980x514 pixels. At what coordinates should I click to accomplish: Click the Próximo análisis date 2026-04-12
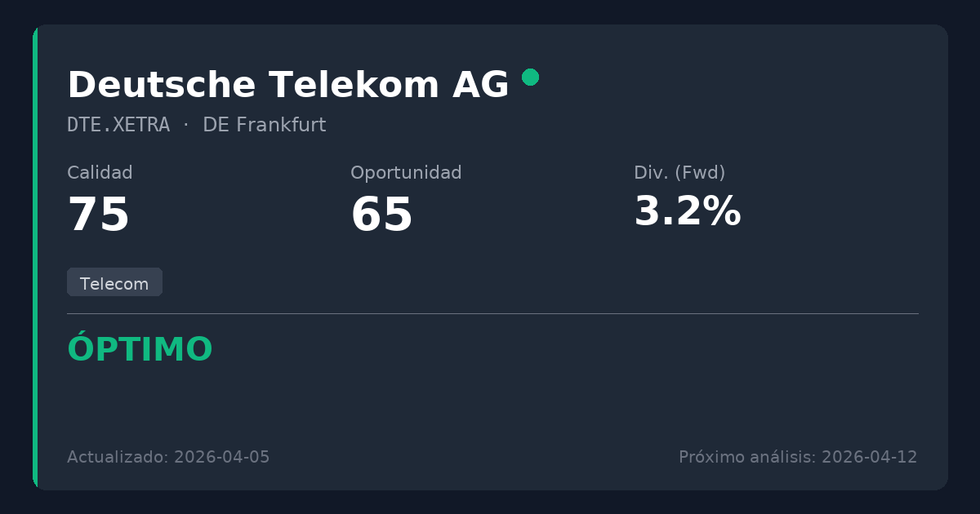pyautogui.click(x=869, y=457)
